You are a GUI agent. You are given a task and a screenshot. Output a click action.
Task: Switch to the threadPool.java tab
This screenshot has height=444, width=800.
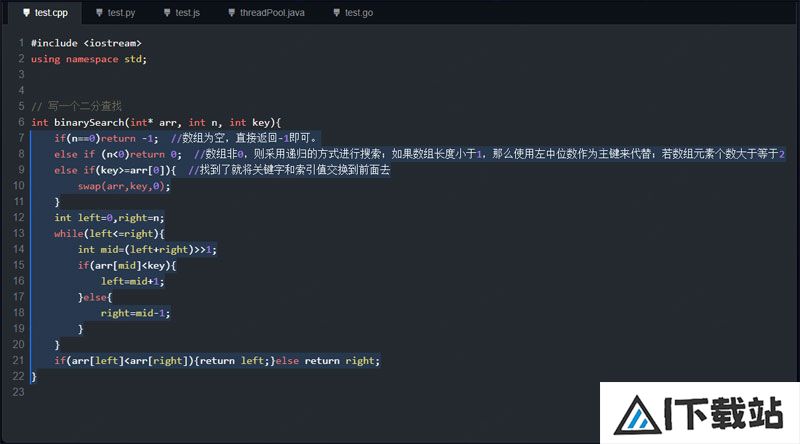267,13
